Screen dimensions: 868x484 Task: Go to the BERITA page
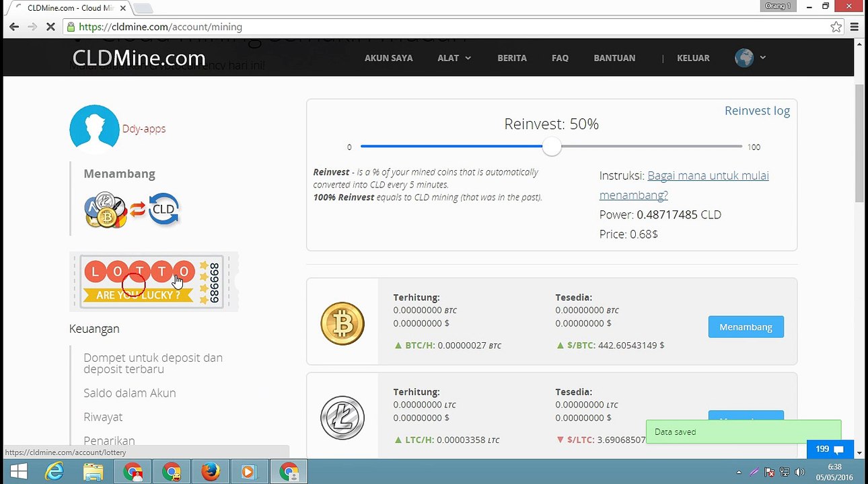click(512, 58)
